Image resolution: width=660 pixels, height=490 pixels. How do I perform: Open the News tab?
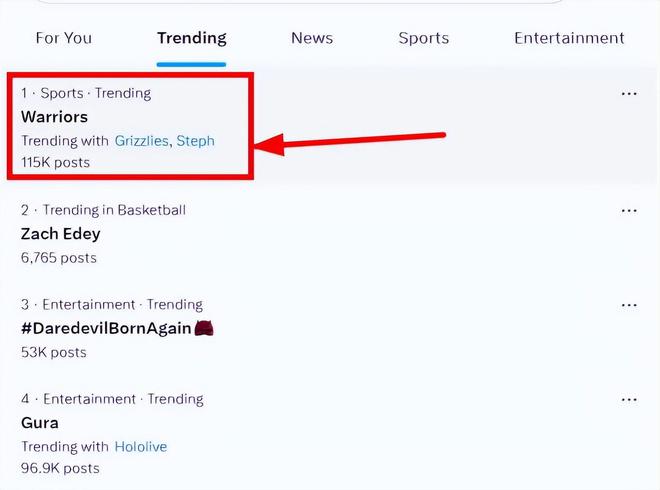pos(312,38)
